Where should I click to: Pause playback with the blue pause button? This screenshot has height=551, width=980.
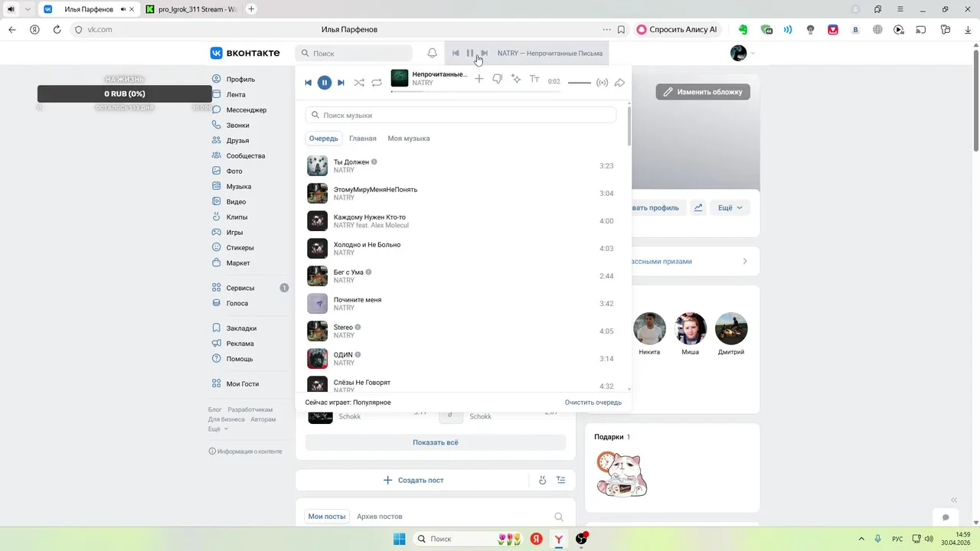point(325,83)
